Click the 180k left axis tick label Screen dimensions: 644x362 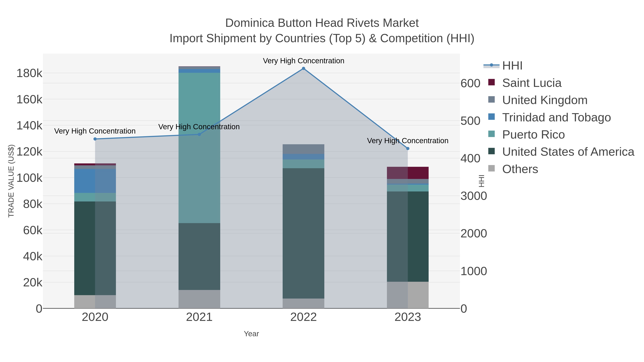[30, 73]
